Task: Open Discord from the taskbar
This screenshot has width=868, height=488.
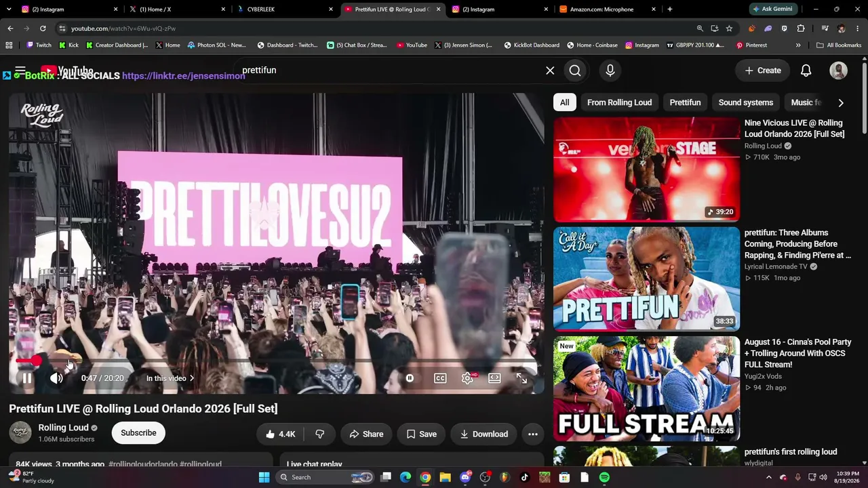Action: click(x=465, y=477)
